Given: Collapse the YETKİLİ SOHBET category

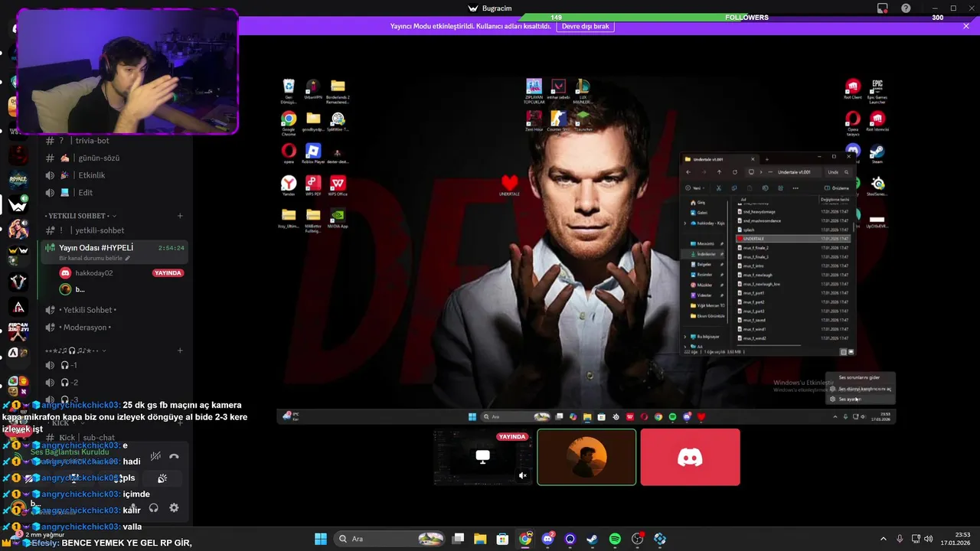Looking at the screenshot, I should 80,216.
